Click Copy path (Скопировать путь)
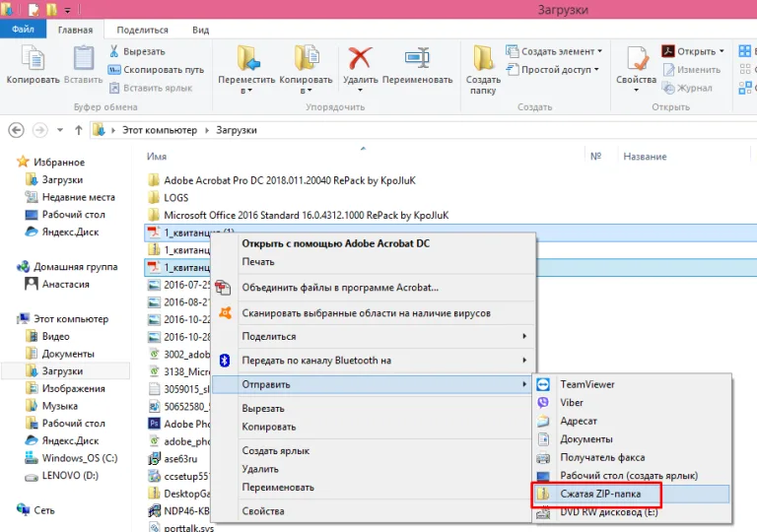The width and height of the screenshot is (757, 532). 157,70
